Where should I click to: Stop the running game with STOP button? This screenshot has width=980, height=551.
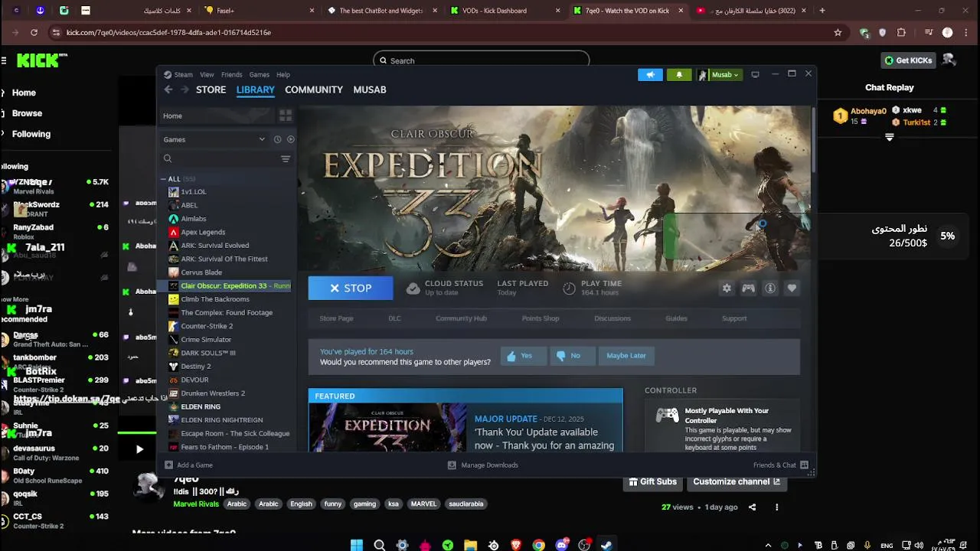[351, 288]
